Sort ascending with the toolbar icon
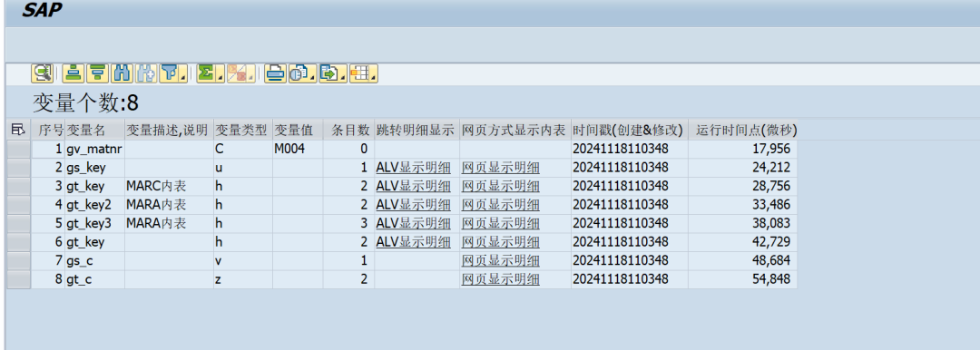The width and height of the screenshot is (980, 350). click(x=73, y=73)
